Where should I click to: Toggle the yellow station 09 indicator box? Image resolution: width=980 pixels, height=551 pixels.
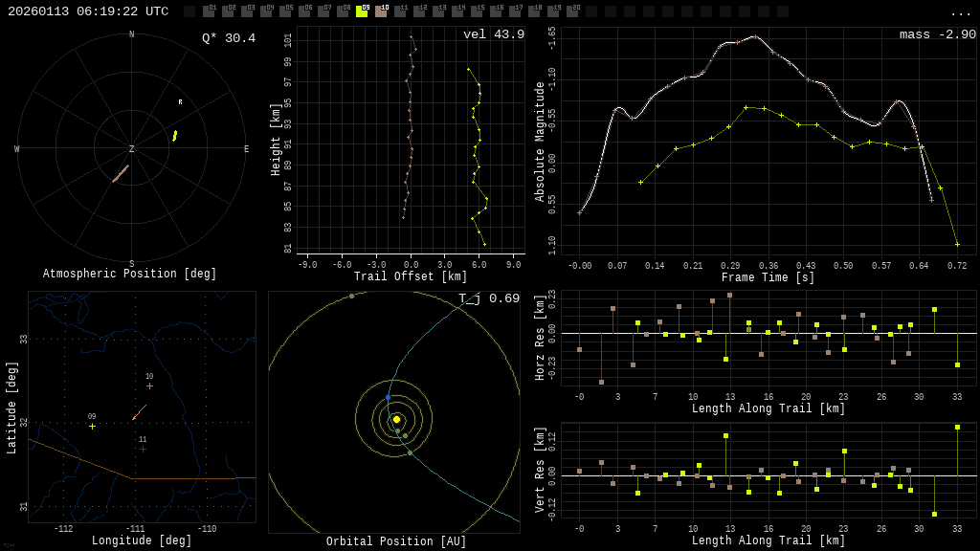tap(362, 11)
